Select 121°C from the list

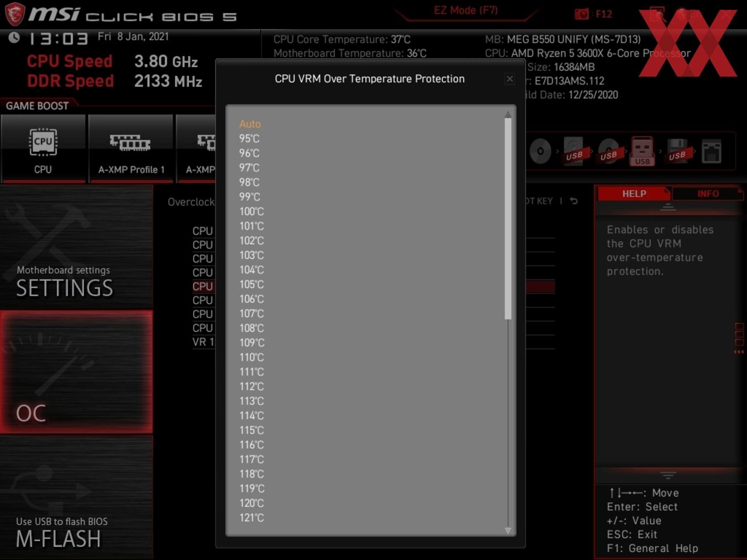pyautogui.click(x=252, y=517)
